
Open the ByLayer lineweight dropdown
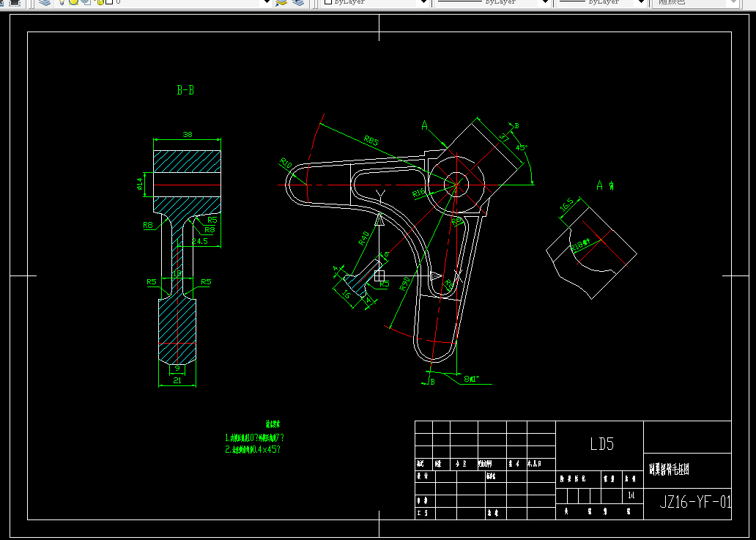(641, 2)
